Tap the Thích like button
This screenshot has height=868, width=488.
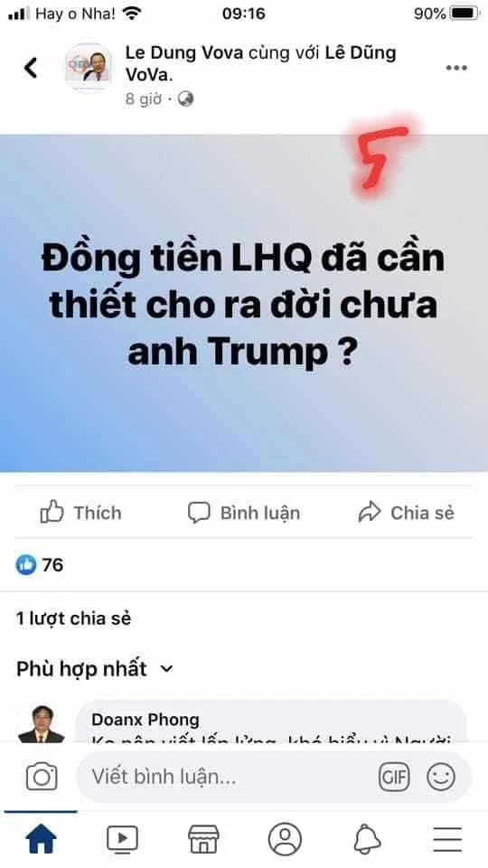point(80,513)
